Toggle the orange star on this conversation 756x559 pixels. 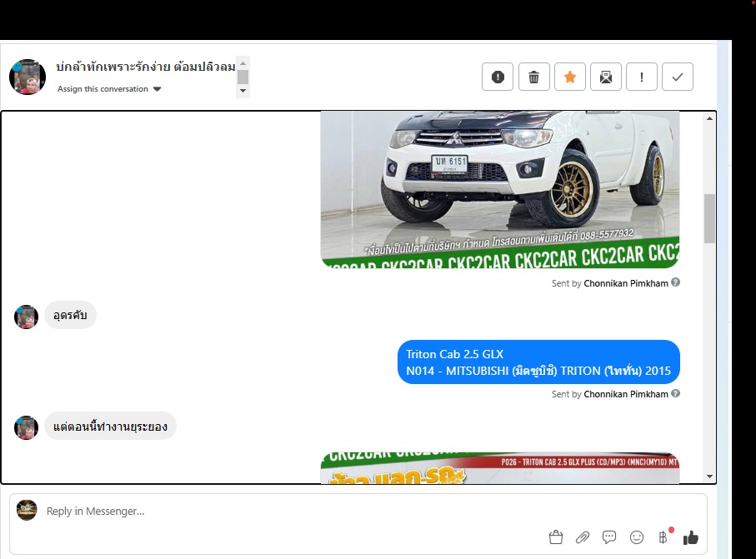click(570, 77)
